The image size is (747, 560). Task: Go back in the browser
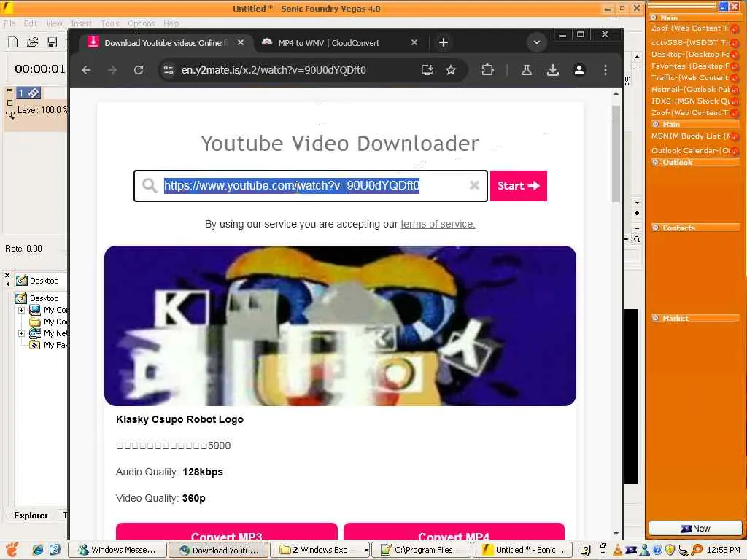(x=86, y=70)
